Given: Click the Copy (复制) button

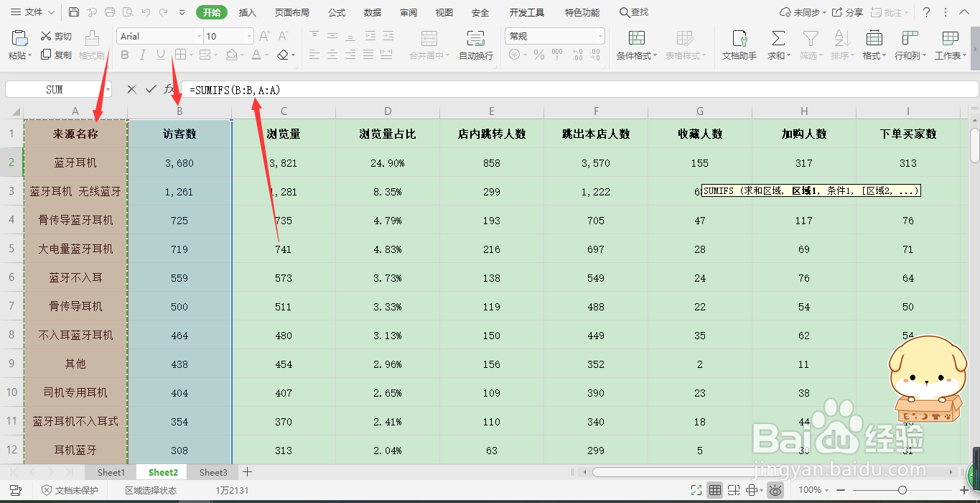Looking at the screenshot, I should pos(56,55).
